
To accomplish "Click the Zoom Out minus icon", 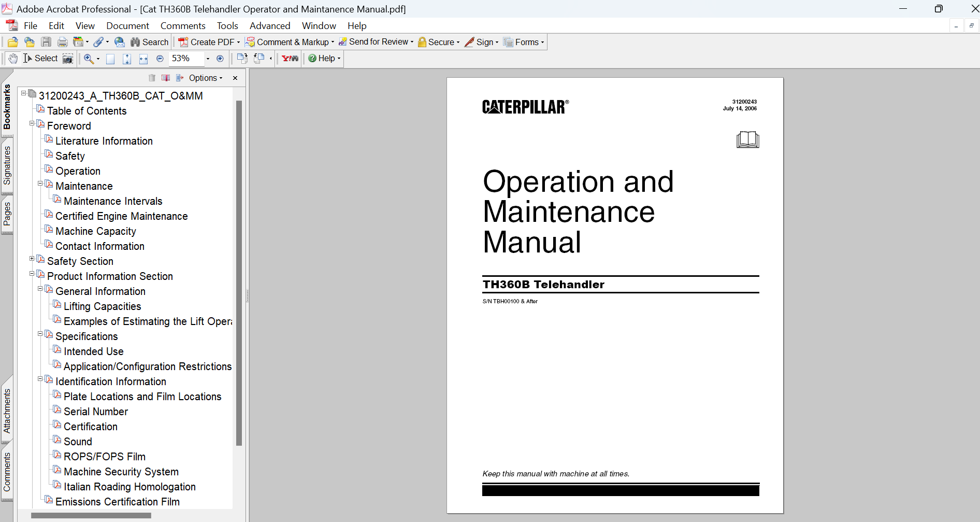I will (x=160, y=59).
